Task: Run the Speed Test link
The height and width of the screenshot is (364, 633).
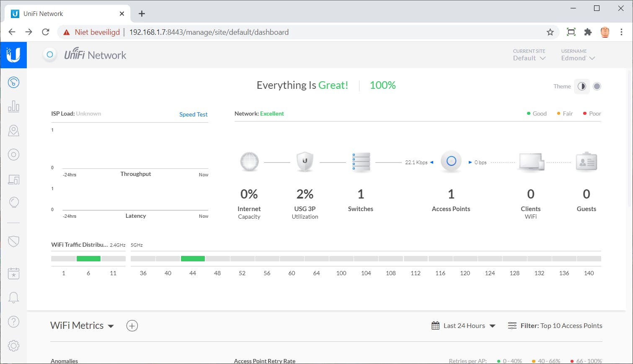Action: pyautogui.click(x=193, y=114)
